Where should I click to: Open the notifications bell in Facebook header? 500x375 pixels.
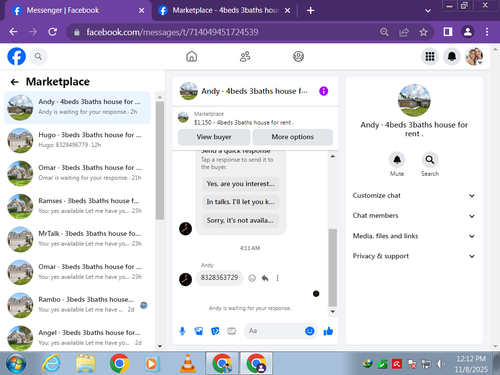click(x=452, y=56)
